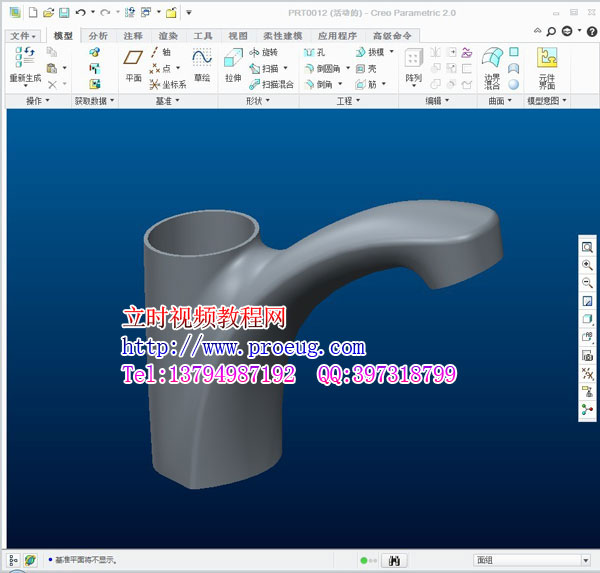
Task: Open the Component Interface (元件界面) tool
Action: coord(547,68)
